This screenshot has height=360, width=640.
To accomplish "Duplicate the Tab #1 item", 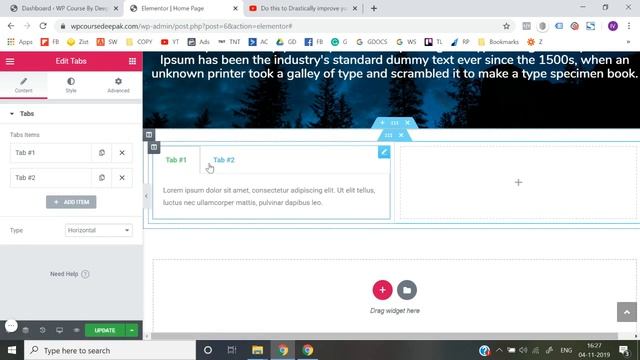I will [102, 153].
